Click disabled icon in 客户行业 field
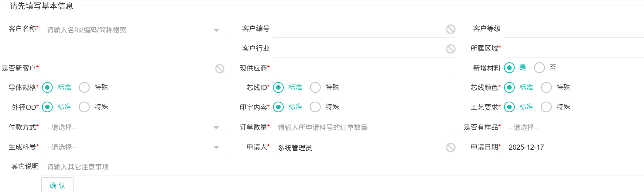The width and height of the screenshot is (644, 192). point(450,49)
